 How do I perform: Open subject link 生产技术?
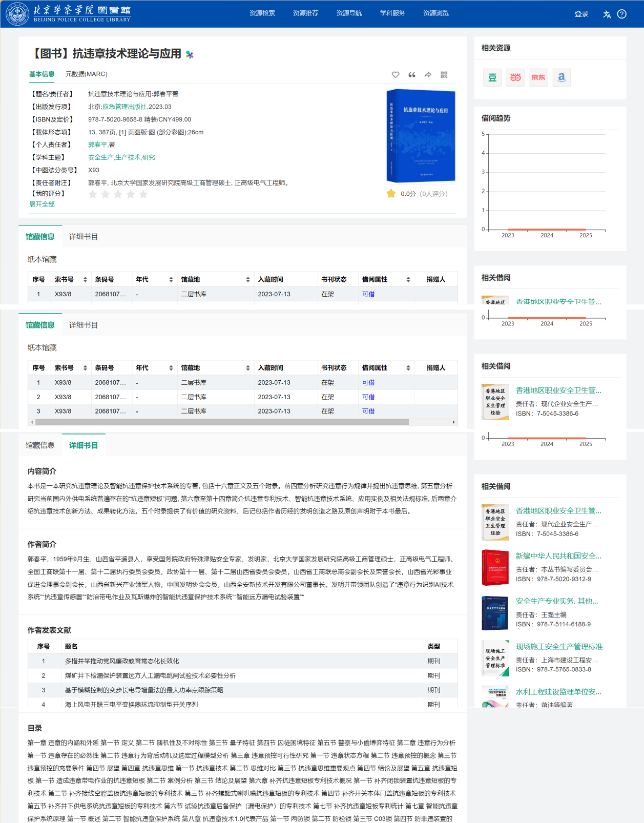point(128,157)
